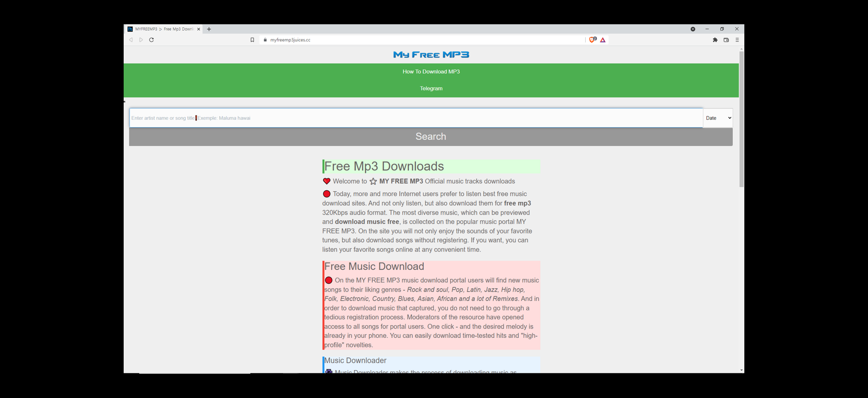Open the Telegram link
This screenshot has width=868, height=398.
click(431, 88)
